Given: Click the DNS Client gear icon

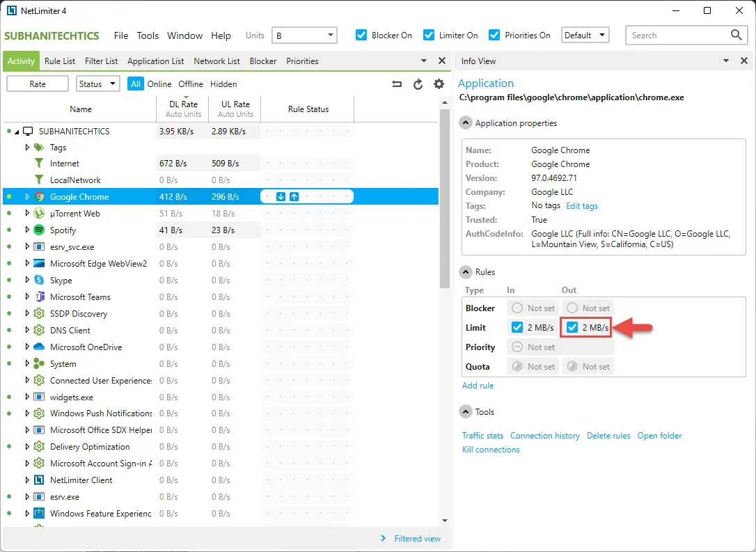Looking at the screenshot, I should [39, 330].
